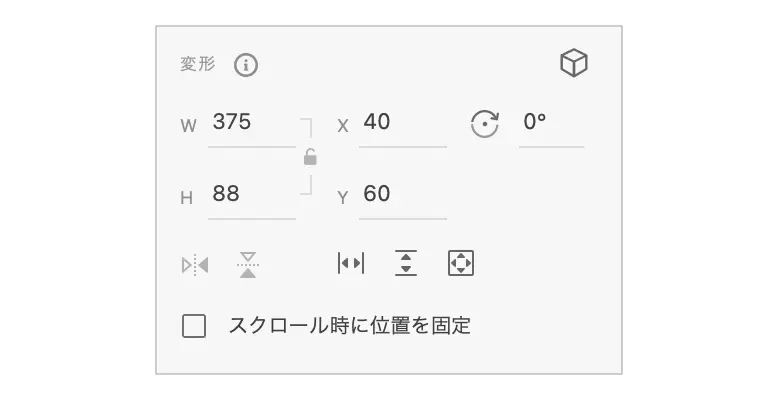Click the X position field showing 40
The width and height of the screenshot is (778, 400).
point(401,124)
